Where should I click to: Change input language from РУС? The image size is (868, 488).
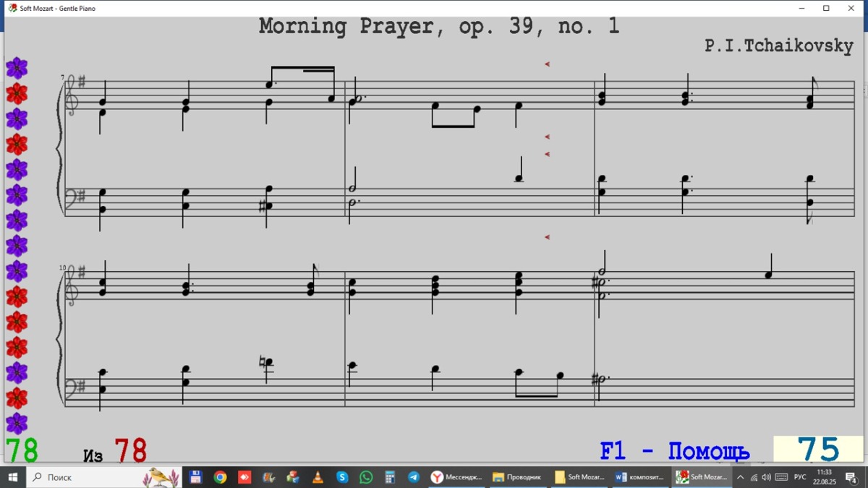(800, 477)
